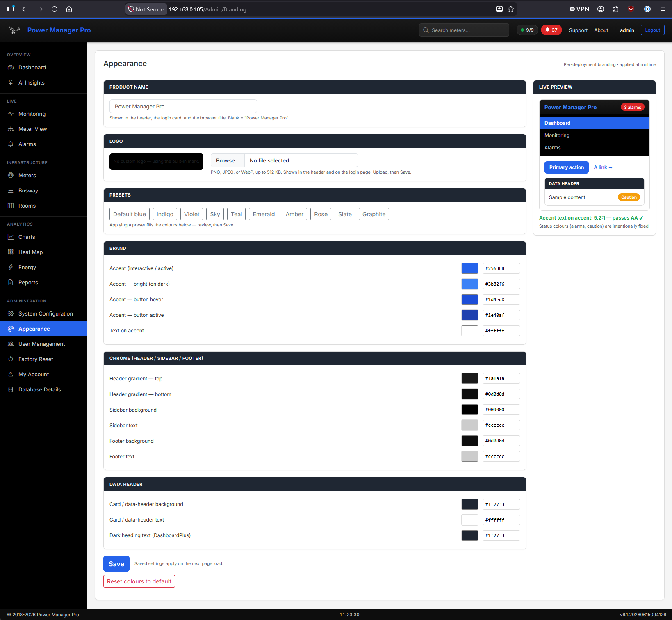This screenshot has width=672, height=620.
Task: Click the Sidebar text hex input field
Action: pos(501,425)
